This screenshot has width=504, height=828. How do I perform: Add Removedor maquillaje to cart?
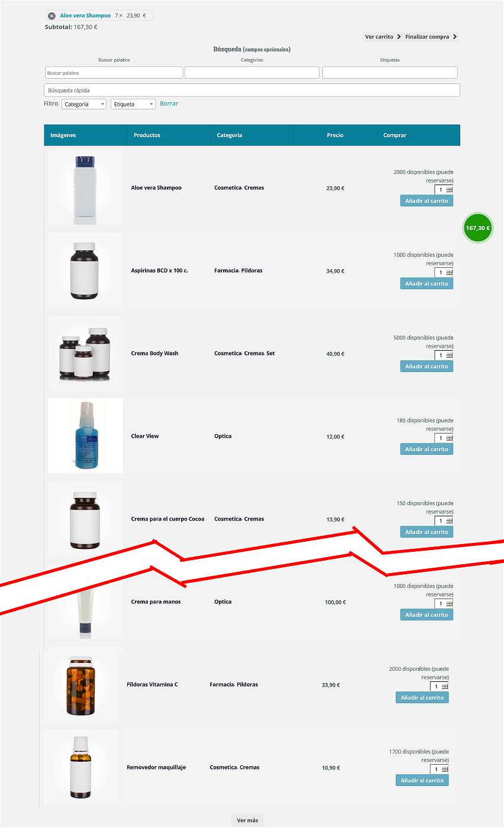[x=422, y=780]
